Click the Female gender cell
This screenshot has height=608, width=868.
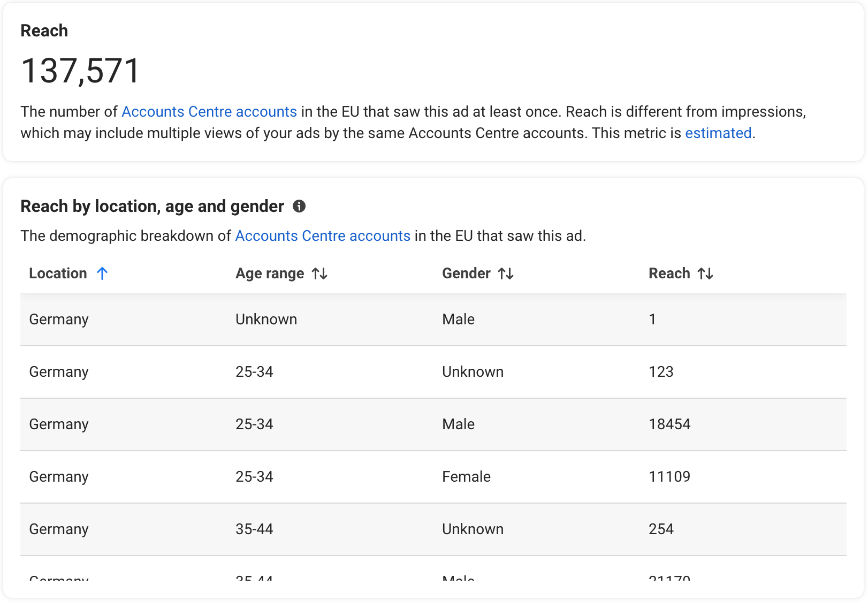point(466,477)
